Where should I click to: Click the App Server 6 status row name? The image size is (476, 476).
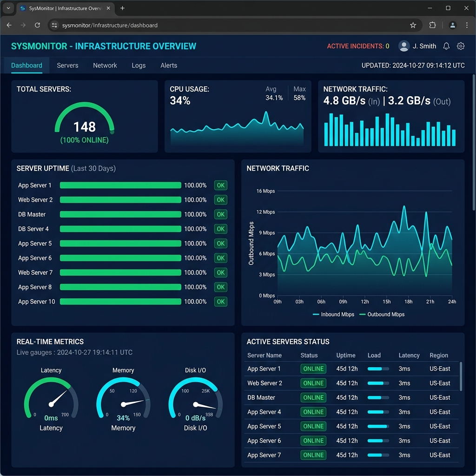tap(264, 441)
